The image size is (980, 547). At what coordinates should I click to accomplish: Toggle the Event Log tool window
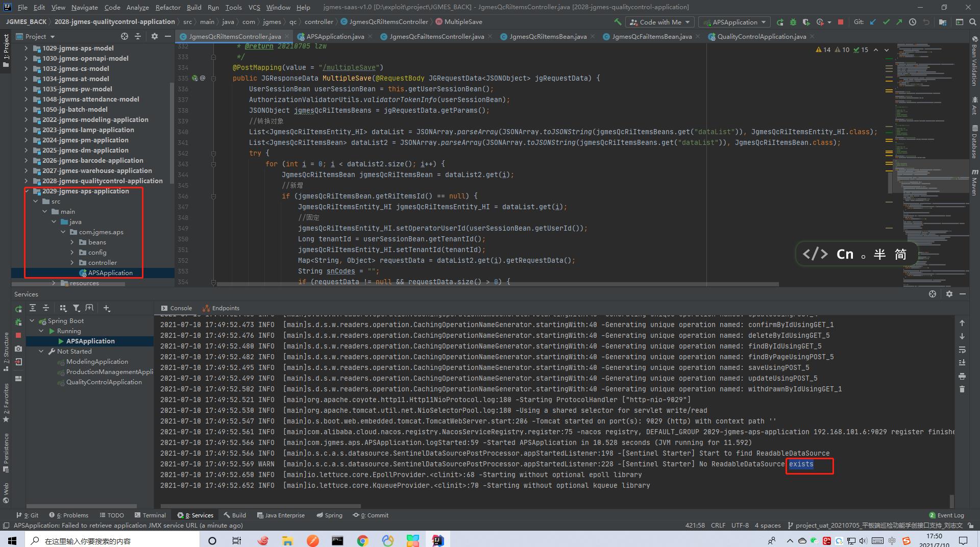[946, 515]
